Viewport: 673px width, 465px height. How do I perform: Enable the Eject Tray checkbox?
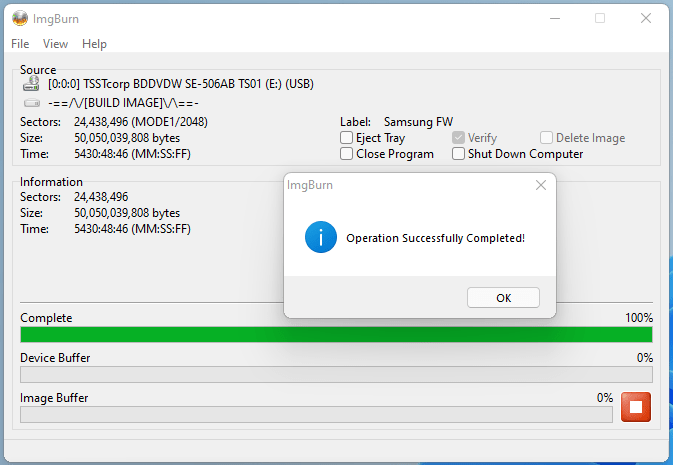[347, 138]
